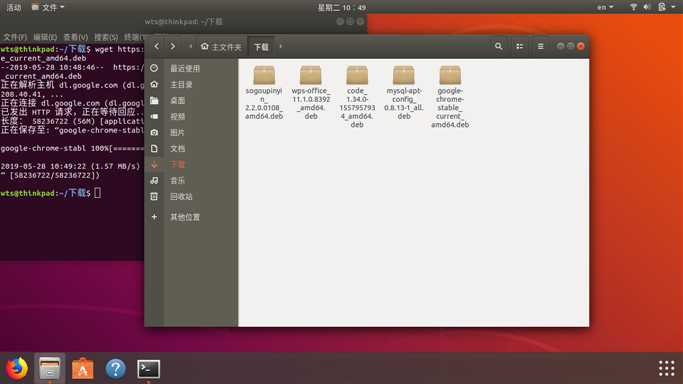Expand the path arrow left of 主文件夹
Viewport: 683px width, 384px height.
(190, 46)
